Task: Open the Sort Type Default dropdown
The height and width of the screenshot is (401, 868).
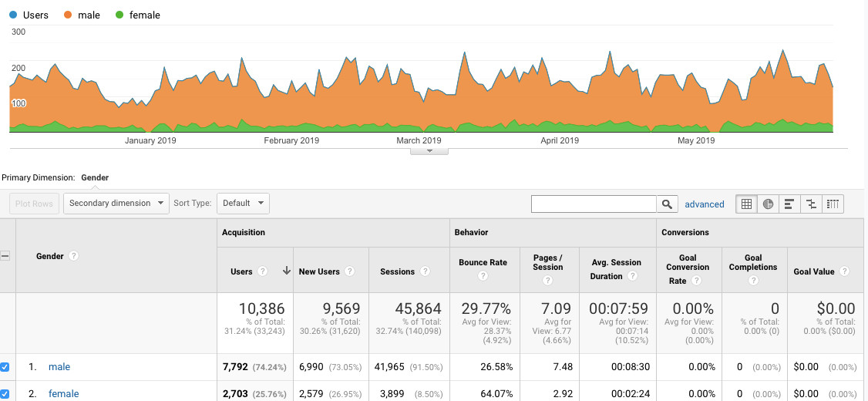Action: (x=243, y=204)
